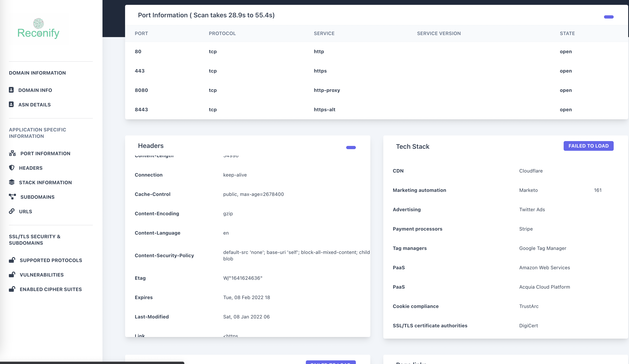The image size is (629, 364).
Task: Select port 443 cell
Action: 140,71
